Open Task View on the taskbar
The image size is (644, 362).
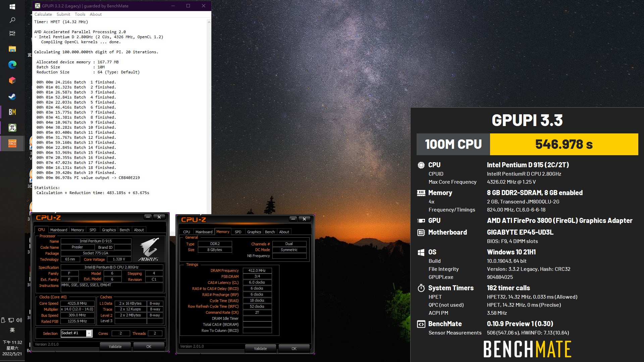(12, 33)
